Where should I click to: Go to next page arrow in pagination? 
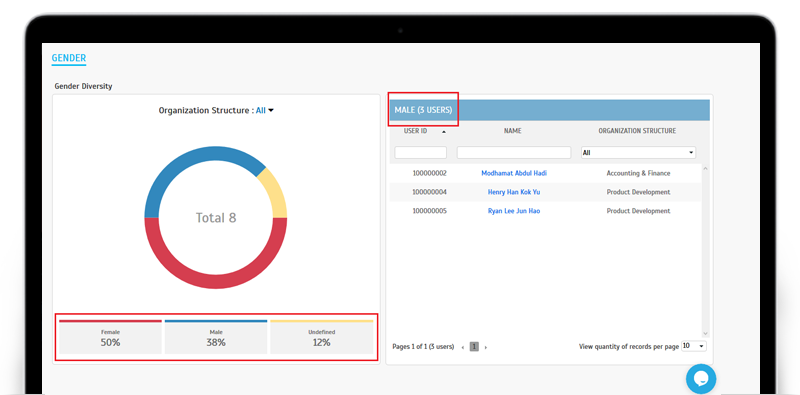tap(486, 347)
